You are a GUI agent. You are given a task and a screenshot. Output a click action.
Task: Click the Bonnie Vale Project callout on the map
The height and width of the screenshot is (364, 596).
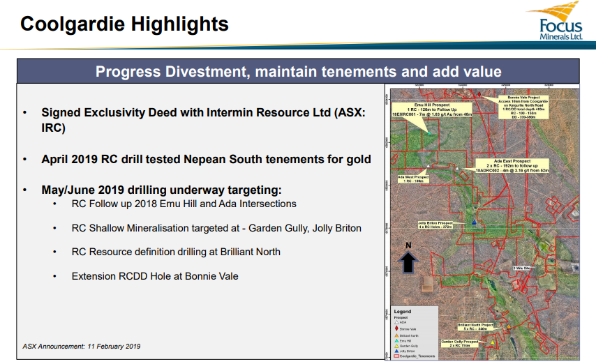(523, 107)
